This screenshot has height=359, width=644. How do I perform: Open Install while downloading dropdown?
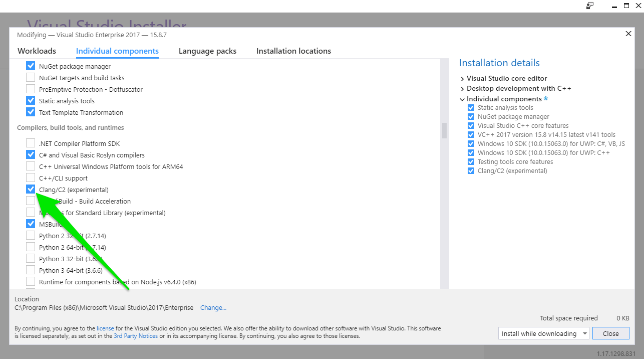(544, 333)
